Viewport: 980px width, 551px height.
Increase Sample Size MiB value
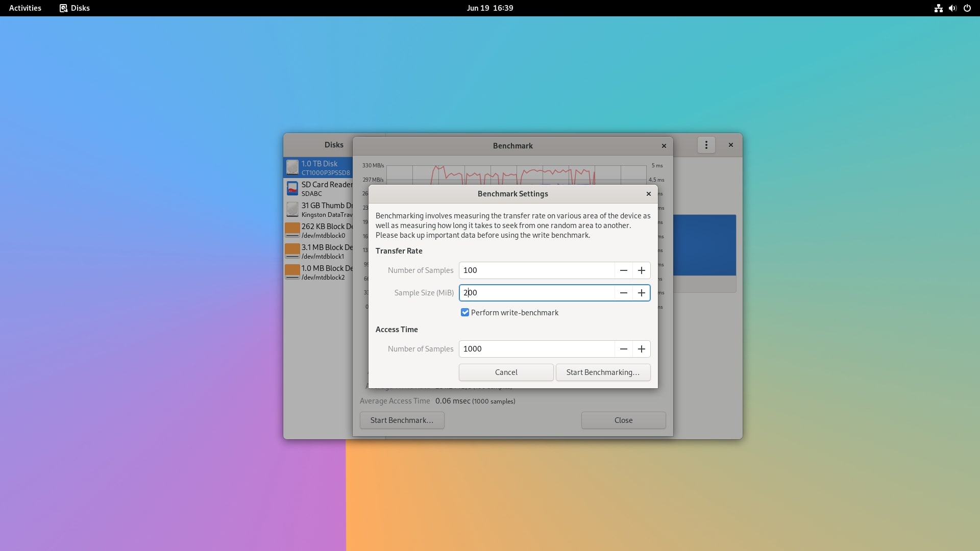641,293
